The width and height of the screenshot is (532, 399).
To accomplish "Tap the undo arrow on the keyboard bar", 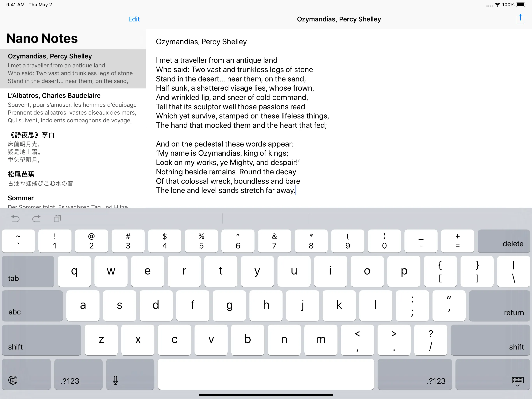I will click(x=15, y=219).
